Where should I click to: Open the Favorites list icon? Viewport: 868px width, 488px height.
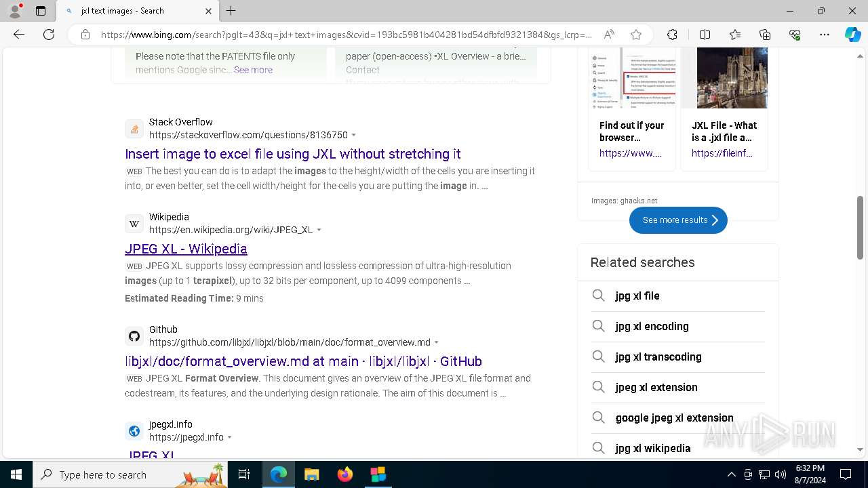[x=735, y=35]
